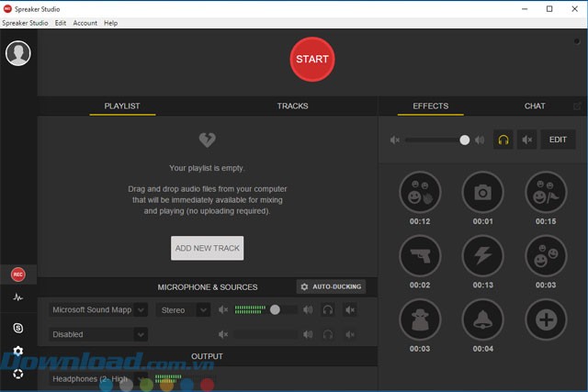Click microphone row high-volume speaker icon

pyautogui.click(x=308, y=309)
